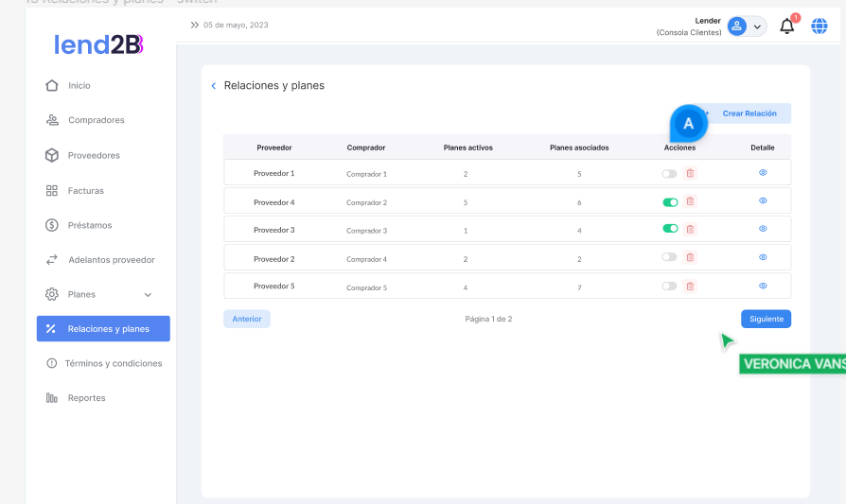Open Adelantos proveedor in the sidebar
This screenshot has width=846, height=504.
click(110, 260)
